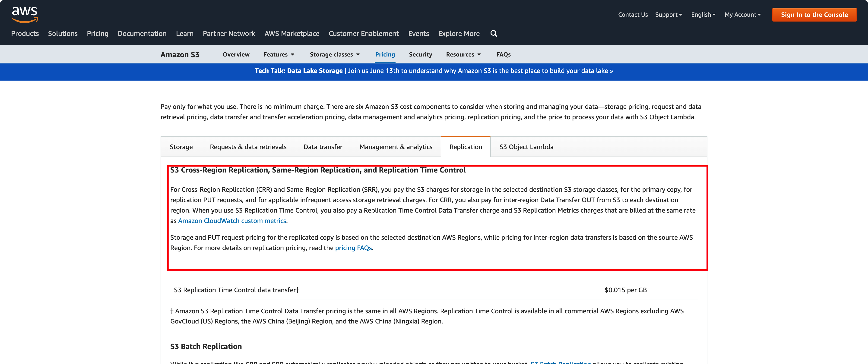
Task: Open the pricing FAQs link
Action: [x=353, y=248]
